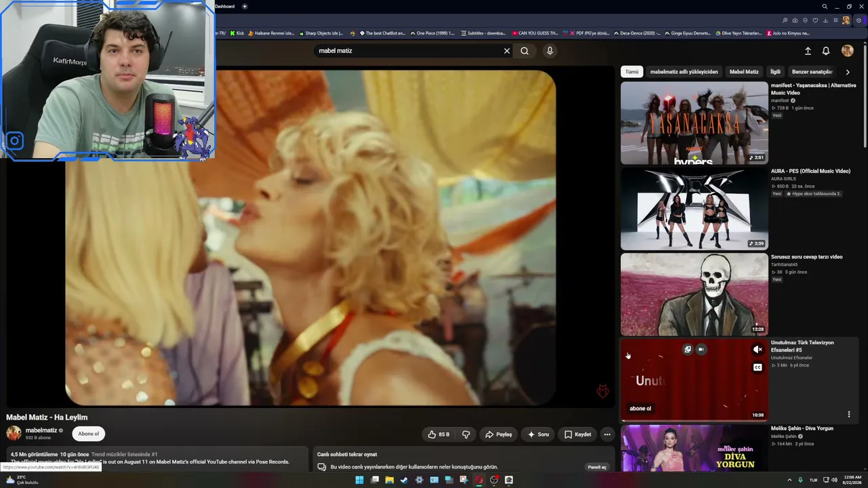The height and width of the screenshot is (488, 868).
Task: Open the Windows Start menu
Action: pyautogui.click(x=359, y=480)
